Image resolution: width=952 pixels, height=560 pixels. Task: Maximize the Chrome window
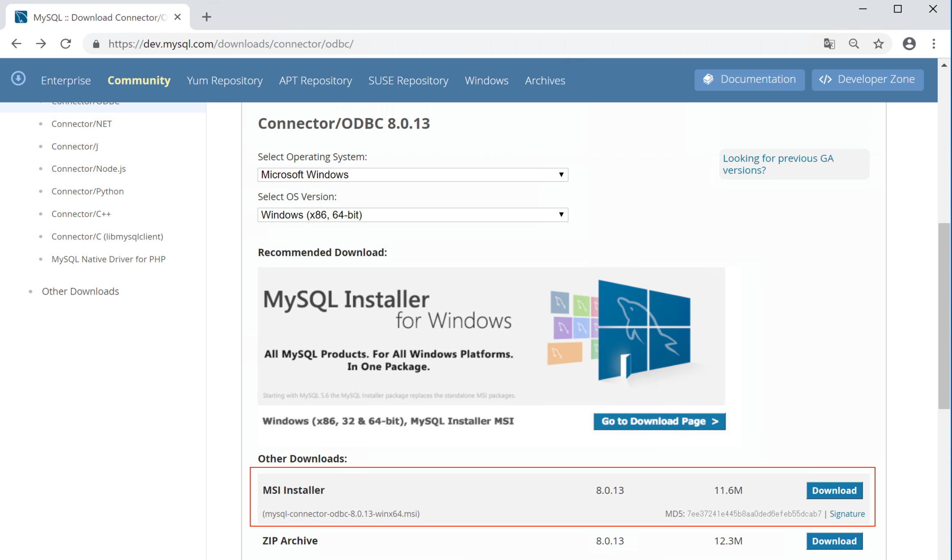[898, 9]
